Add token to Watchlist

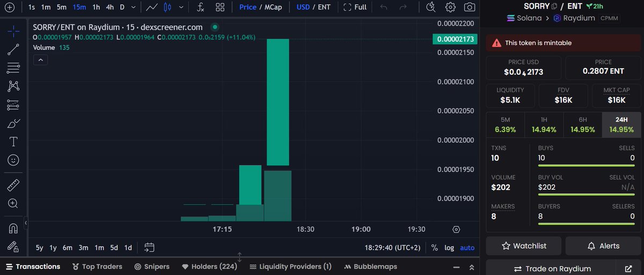click(x=524, y=246)
